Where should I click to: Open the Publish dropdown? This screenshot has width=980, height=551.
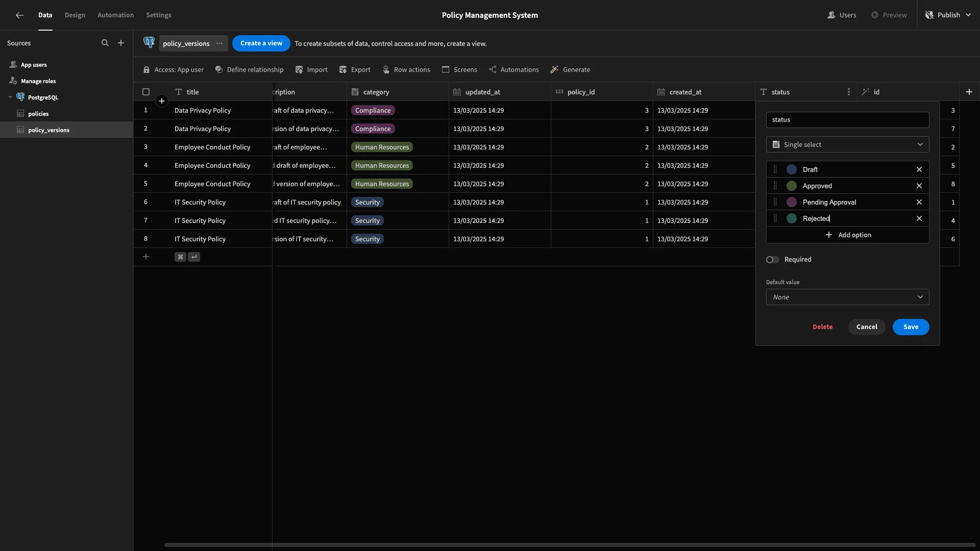[x=948, y=15]
